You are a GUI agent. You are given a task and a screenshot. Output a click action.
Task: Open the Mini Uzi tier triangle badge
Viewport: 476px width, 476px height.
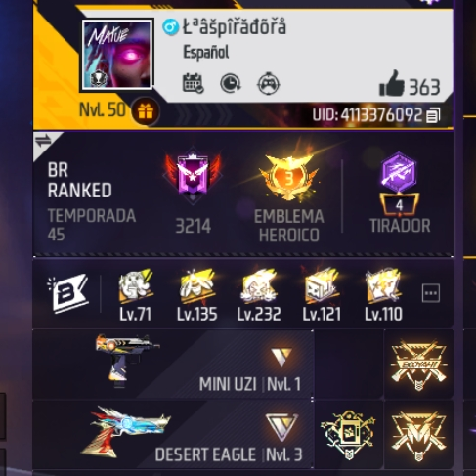click(281, 356)
